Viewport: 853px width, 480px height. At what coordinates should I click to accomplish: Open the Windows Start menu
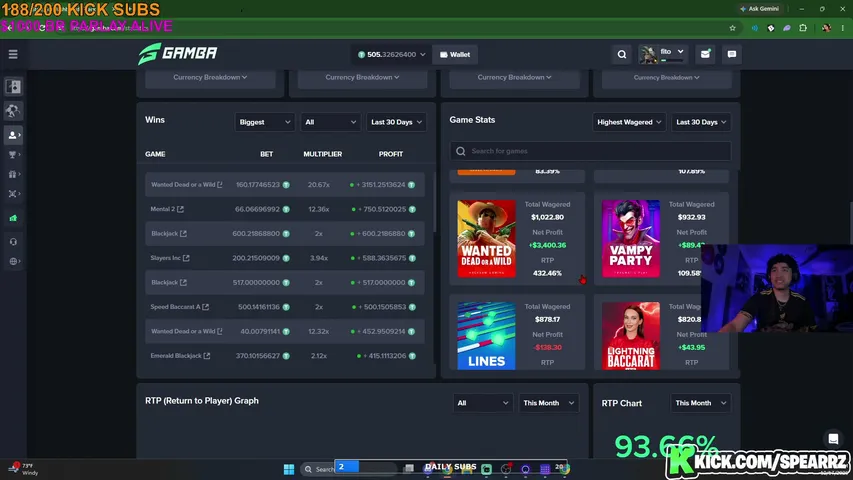click(x=289, y=469)
